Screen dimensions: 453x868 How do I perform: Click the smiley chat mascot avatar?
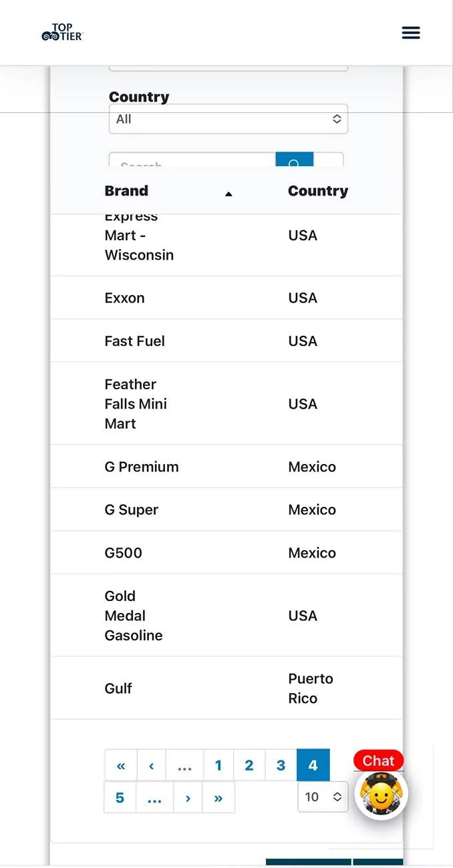click(x=380, y=794)
